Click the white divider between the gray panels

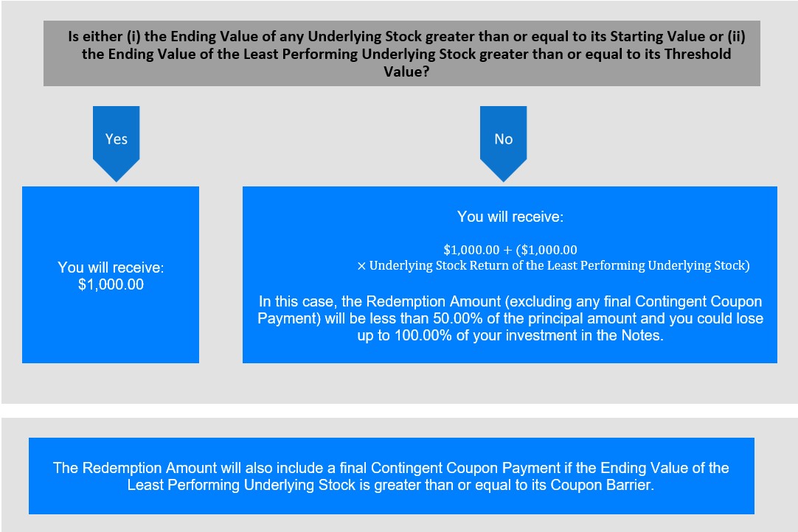coord(399,411)
